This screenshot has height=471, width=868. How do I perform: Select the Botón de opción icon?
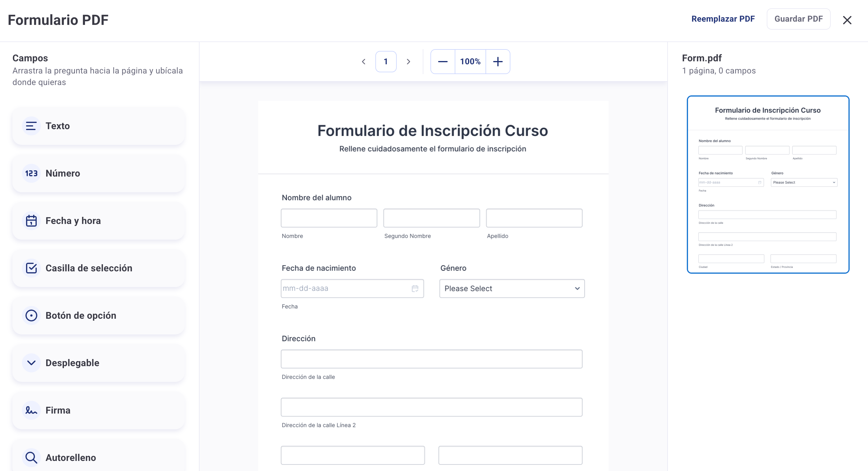click(x=31, y=315)
